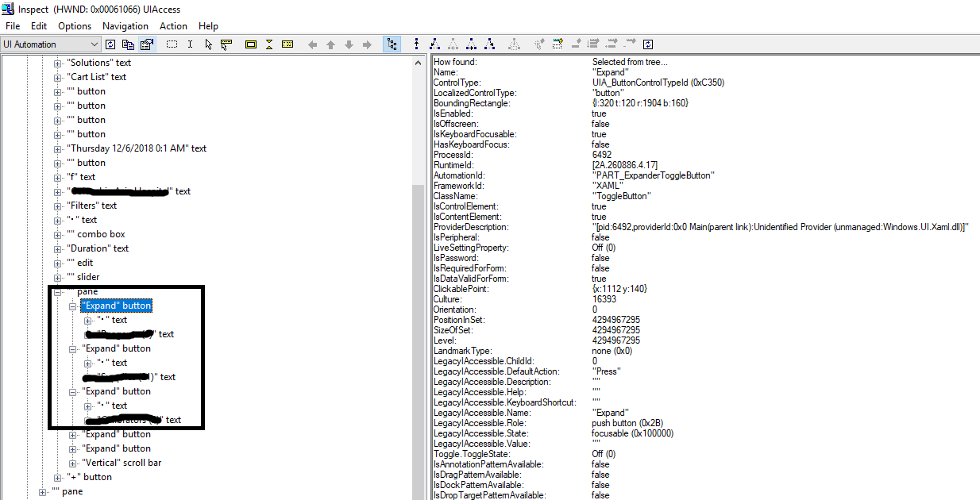Open the Action menu
Image resolution: width=980 pixels, height=500 pixels.
pos(173,25)
